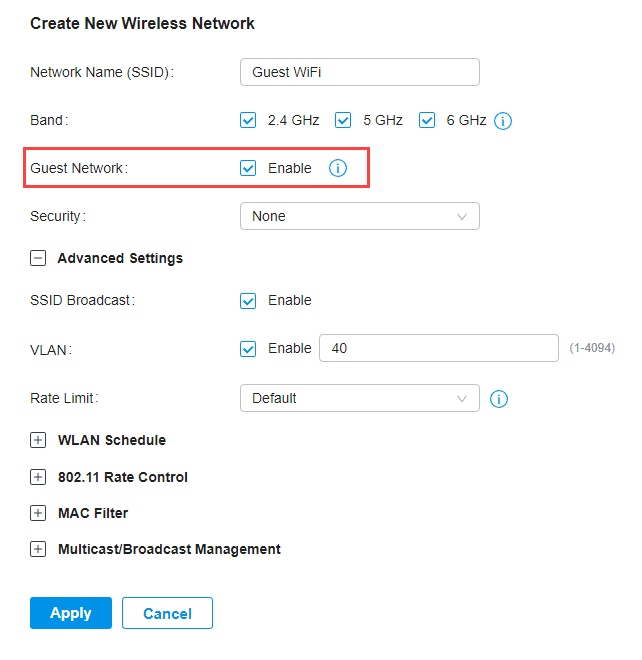Viewport: 642px width, 660px height.
Task: Click the plus icon beside 802.11 Rate Control
Action: click(38, 477)
